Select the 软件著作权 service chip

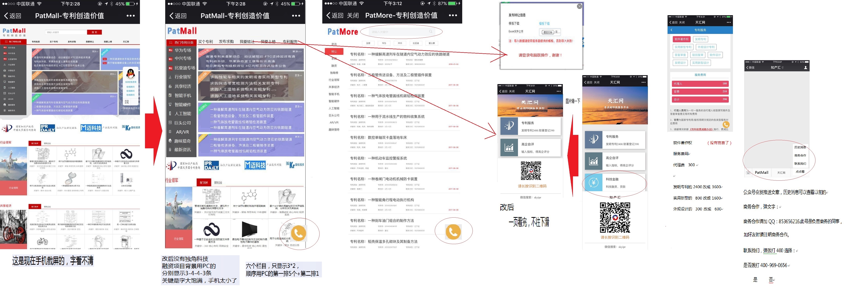coord(681,39)
